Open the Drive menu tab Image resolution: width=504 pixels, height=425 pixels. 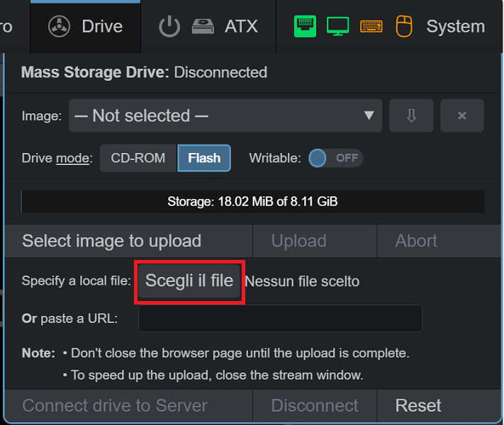(x=86, y=27)
